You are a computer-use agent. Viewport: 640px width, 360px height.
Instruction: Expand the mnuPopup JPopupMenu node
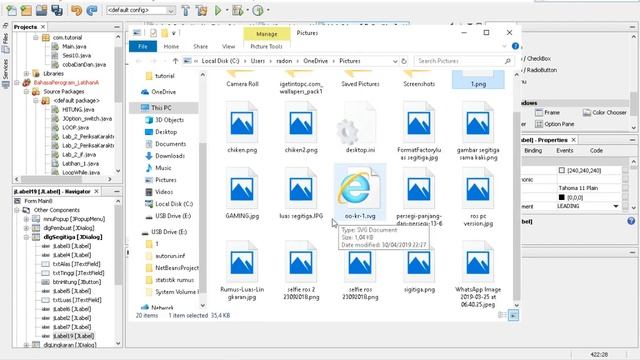pyautogui.click(x=27, y=219)
